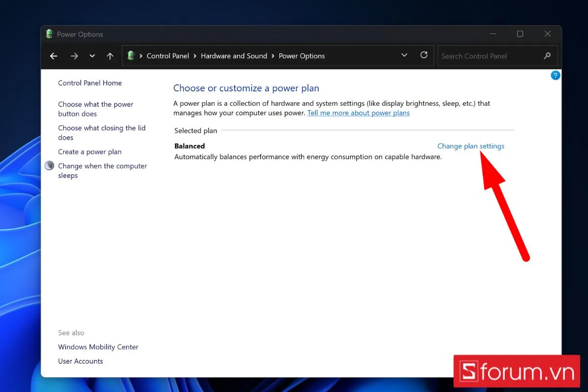This screenshot has width=588, height=392.
Task: Expand the address bar previous locations dropdown
Action: pos(404,55)
